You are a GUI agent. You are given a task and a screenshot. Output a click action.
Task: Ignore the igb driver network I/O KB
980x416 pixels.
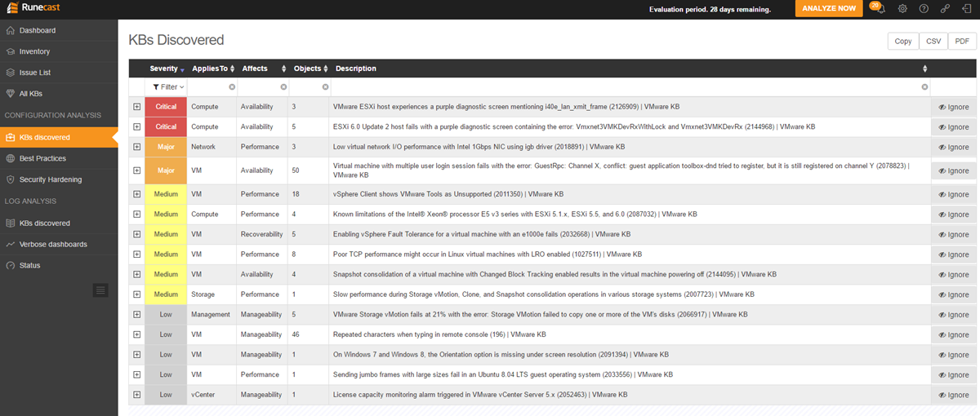point(953,147)
